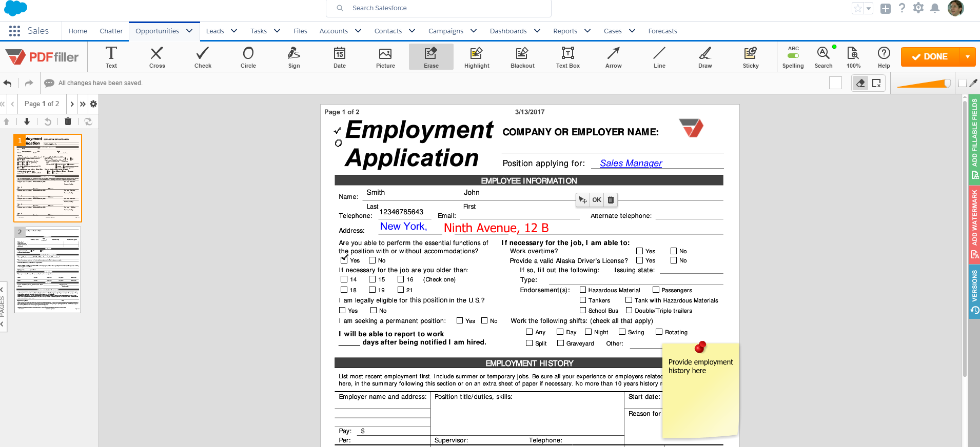Screen dimensions: 980x447
Task: Expand the Accounts tab dropdown
Action: click(x=358, y=31)
